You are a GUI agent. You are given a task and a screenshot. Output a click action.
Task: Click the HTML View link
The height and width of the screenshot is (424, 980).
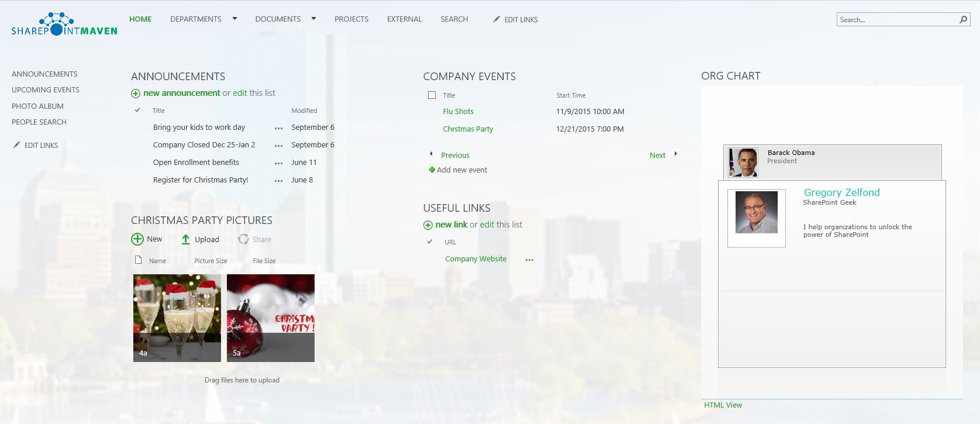pyautogui.click(x=723, y=405)
